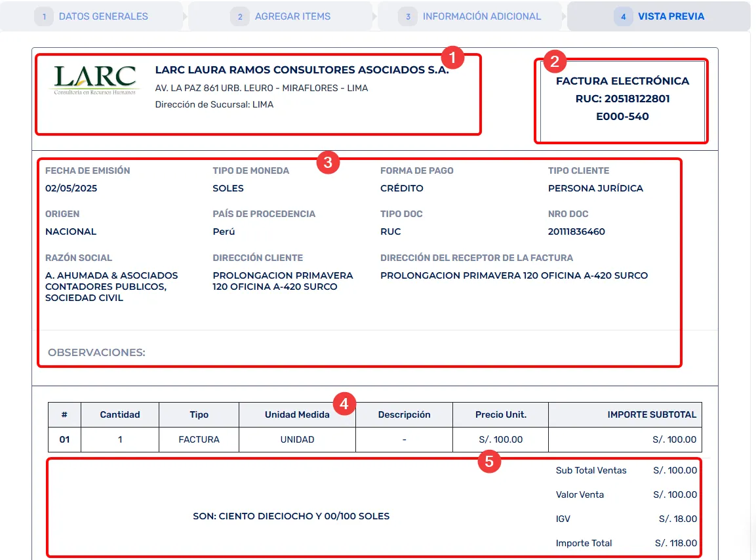Go to the AGREGAR ITEMS step
This screenshot has width=756, height=560.
coord(292,16)
